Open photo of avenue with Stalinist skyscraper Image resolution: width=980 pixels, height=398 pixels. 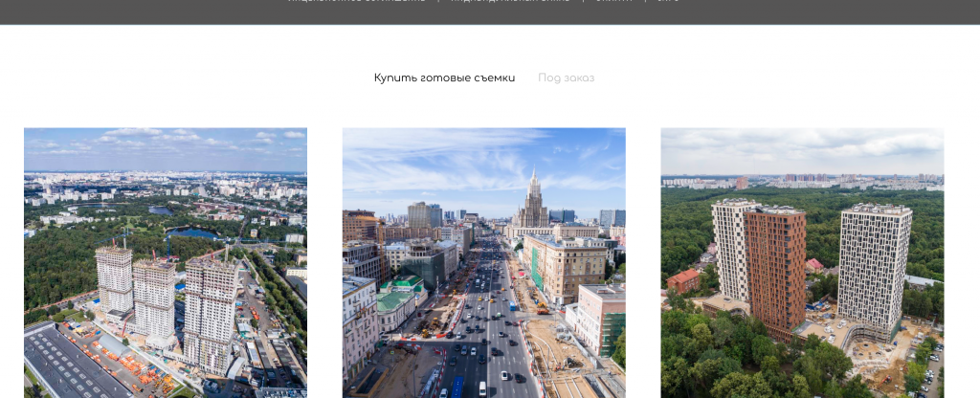click(x=483, y=263)
